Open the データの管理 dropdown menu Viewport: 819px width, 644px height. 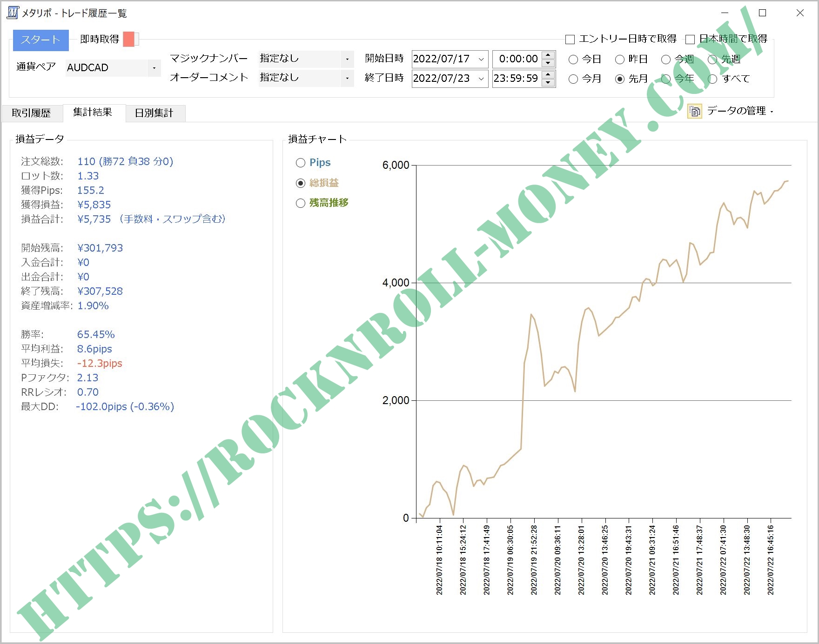pyautogui.click(x=772, y=112)
